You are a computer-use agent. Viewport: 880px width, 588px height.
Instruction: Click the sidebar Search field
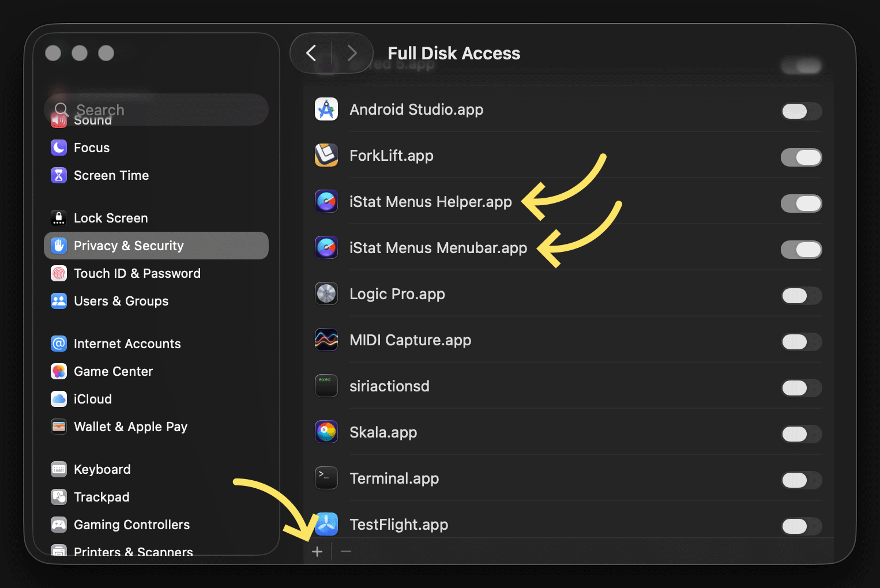[x=156, y=110]
